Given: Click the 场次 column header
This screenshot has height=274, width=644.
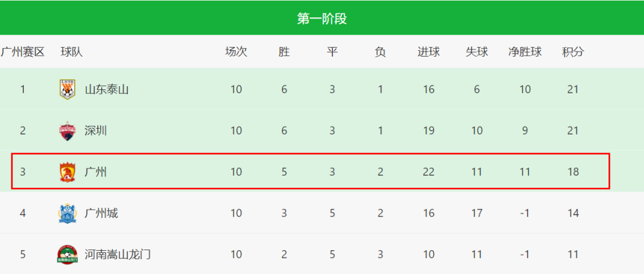Looking at the screenshot, I should point(236,52).
